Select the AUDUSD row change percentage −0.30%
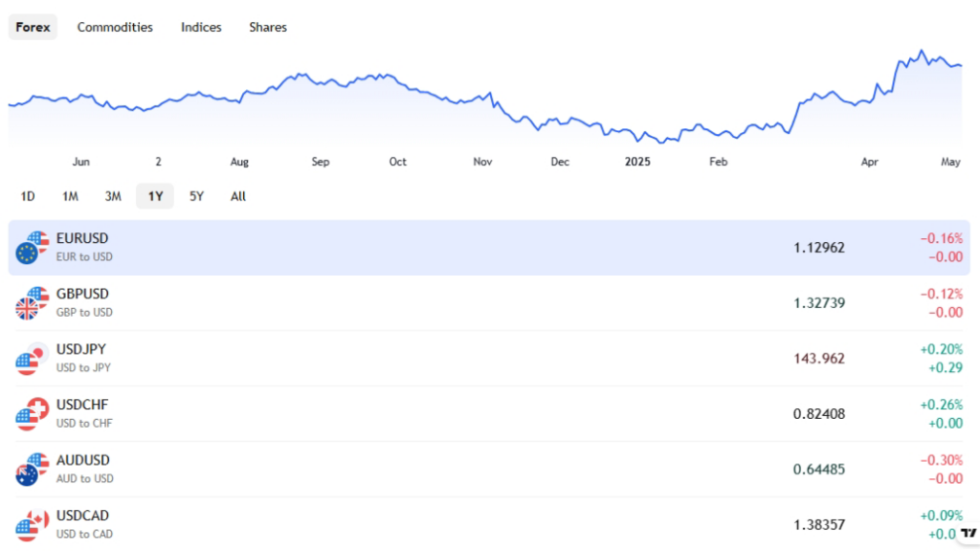This screenshot has height=551, width=980. pyautogui.click(x=941, y=460)
